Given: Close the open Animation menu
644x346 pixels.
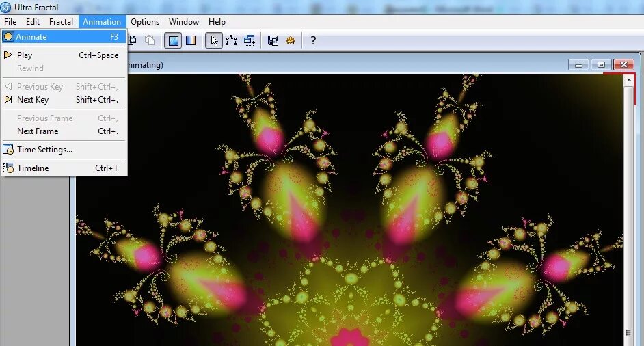Looking at the screenshot, I should pos(102,22).
